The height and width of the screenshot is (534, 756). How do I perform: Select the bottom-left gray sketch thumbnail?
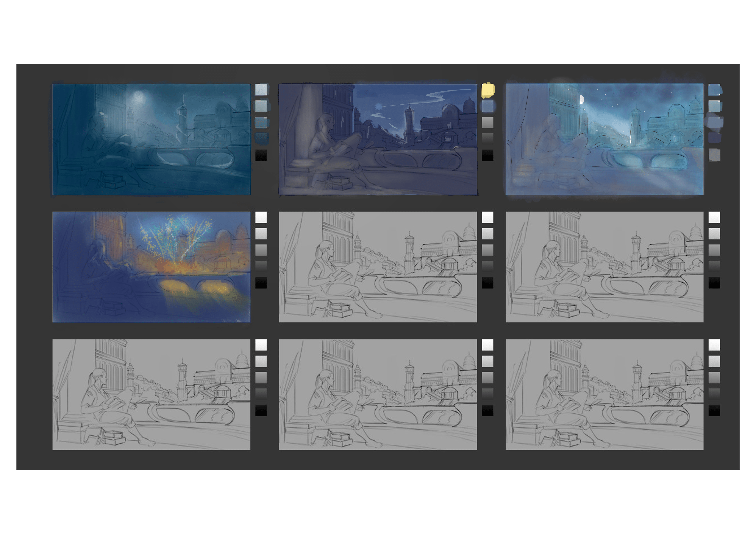[152, 394]
